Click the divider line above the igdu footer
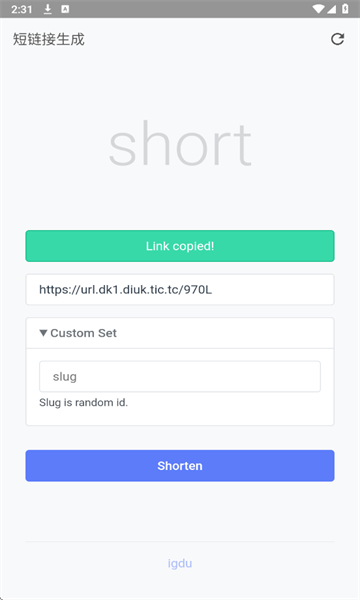 [x=180, y=541]
